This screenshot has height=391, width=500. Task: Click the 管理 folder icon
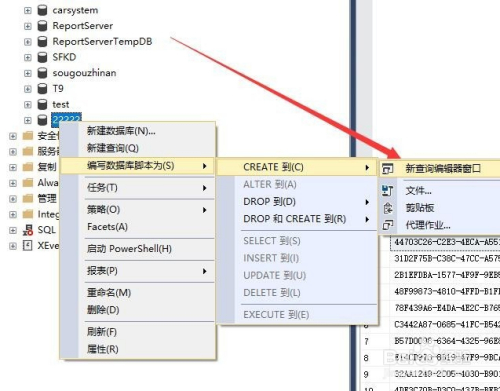pyautogui.click(x=28, y=199)
